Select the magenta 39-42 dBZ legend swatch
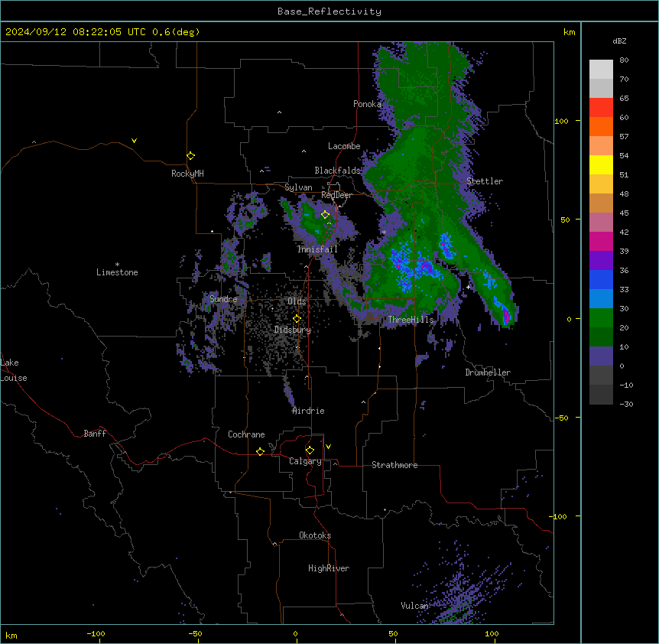The width and height of the screenshot is (659, 644). tap(601, 241)
